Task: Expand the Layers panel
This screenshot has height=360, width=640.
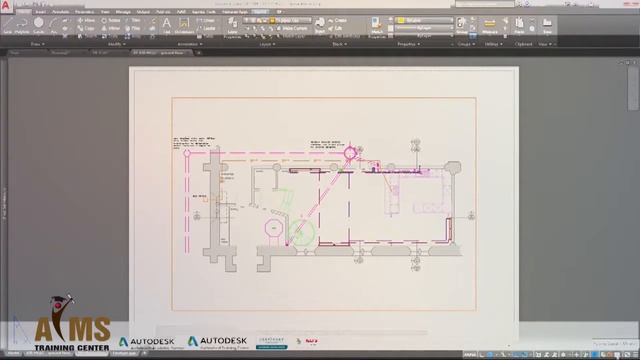Action: point(267,44)
